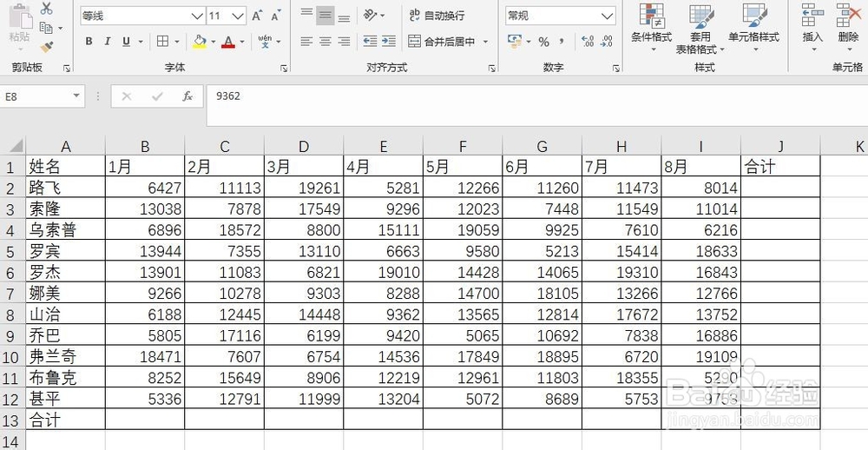Open merge and center dropdown arrow
The height and width of the screenshot is (450, 868).
(485, 42)
